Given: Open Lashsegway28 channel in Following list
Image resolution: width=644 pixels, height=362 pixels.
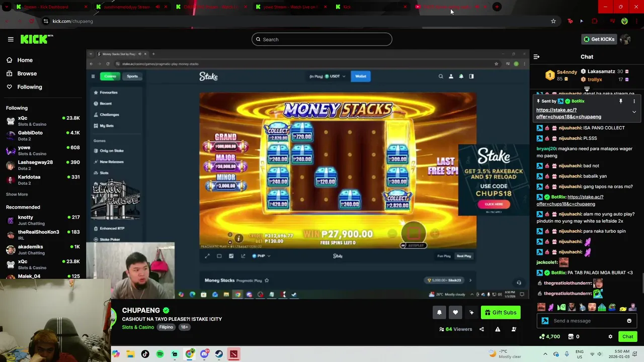Looking at the screenshot, I should (43, 165).
